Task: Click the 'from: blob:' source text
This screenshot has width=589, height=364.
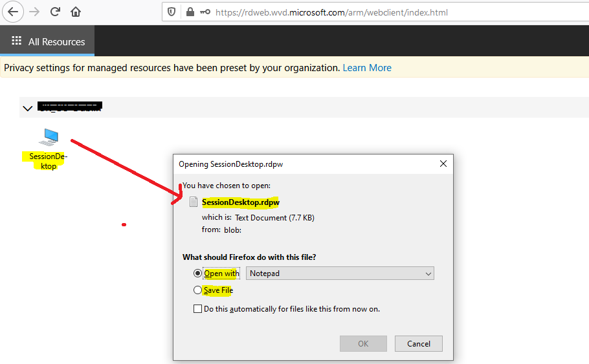Action: 221,230
